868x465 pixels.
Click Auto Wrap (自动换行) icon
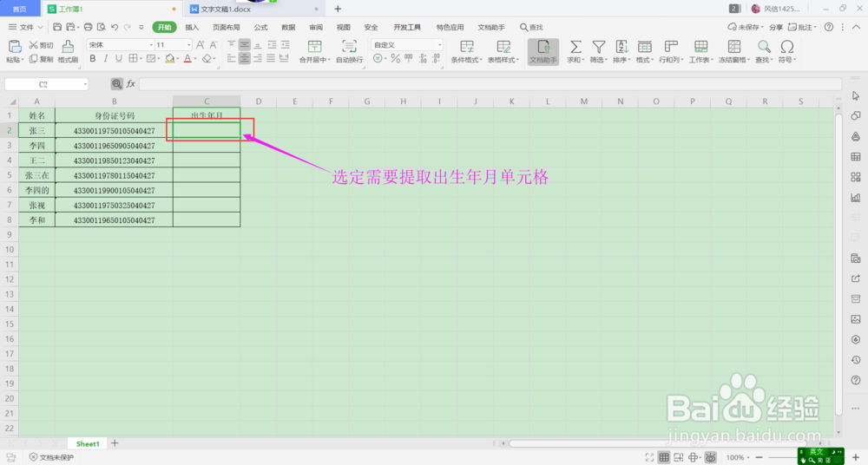(349, 47)
